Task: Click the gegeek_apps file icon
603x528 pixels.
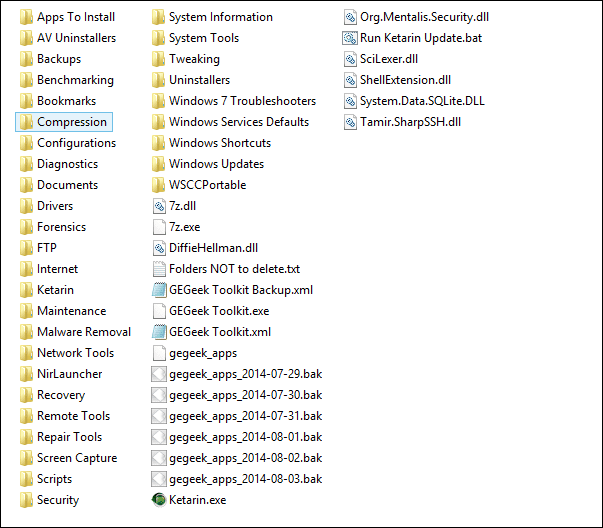Action: (x=159, y=353)
